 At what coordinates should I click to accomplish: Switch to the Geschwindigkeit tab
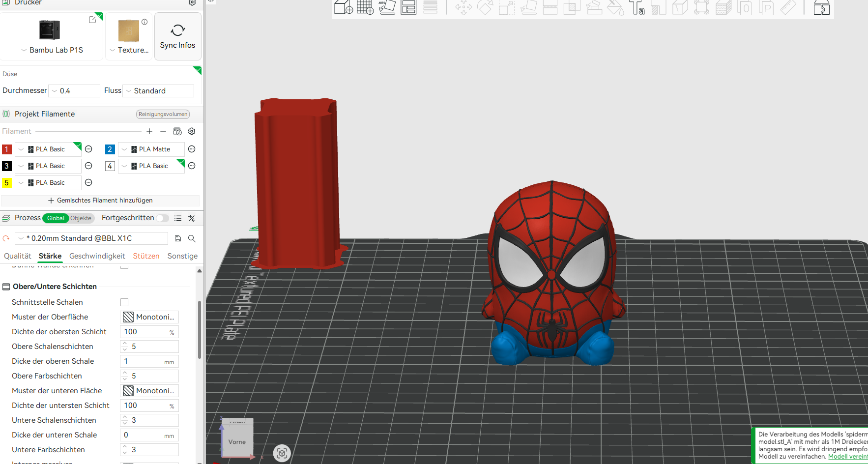pos(97,256)
